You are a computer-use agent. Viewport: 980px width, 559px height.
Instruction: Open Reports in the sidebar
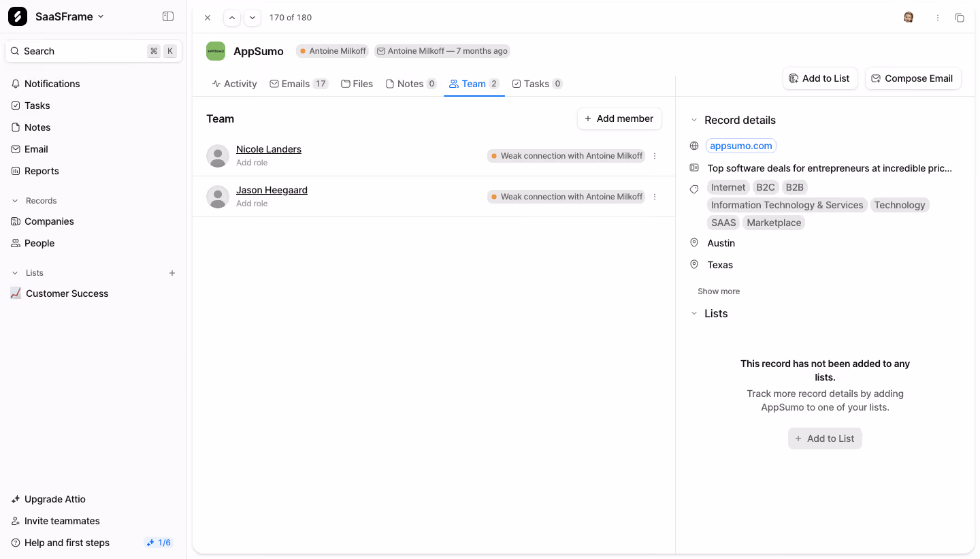pos(35,171)
